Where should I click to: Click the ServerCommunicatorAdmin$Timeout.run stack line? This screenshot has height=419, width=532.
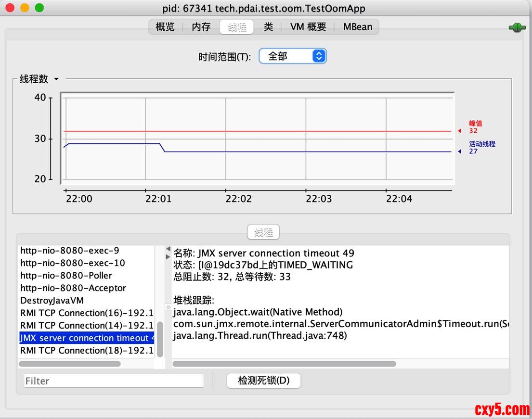(x=341, y=324)
